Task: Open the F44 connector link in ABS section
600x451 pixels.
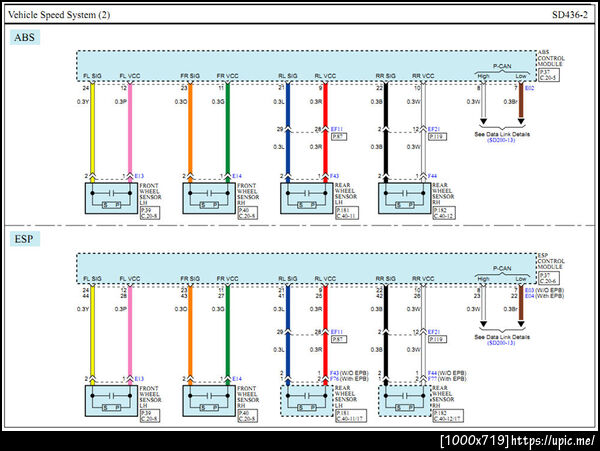Action: pyautogui.click(x=432, y=176)
